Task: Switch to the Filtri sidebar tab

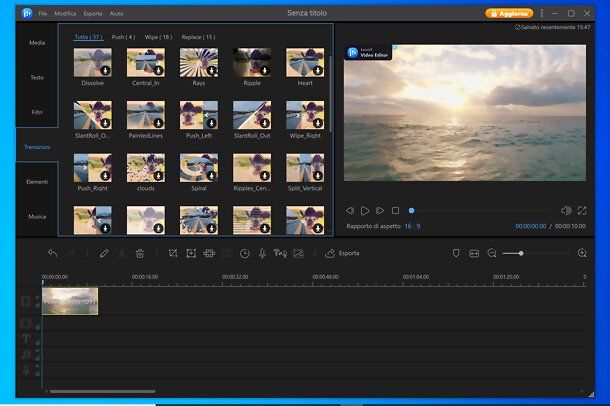Action: tap(37, 112)
